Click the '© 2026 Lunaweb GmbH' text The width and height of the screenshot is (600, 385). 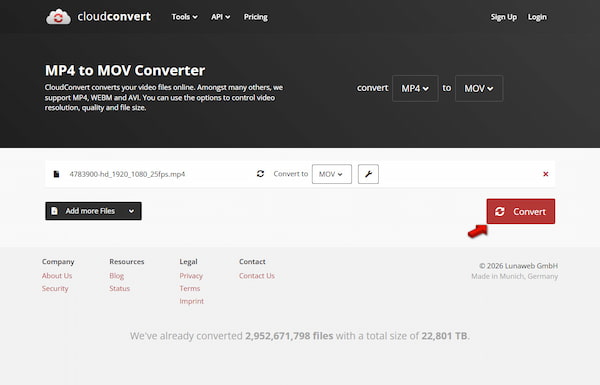tap(518, 266)
